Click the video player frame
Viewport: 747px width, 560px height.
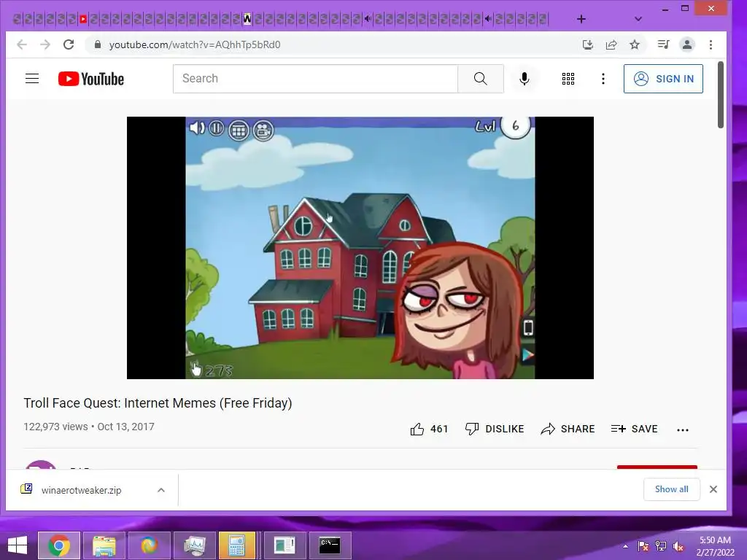360,248
